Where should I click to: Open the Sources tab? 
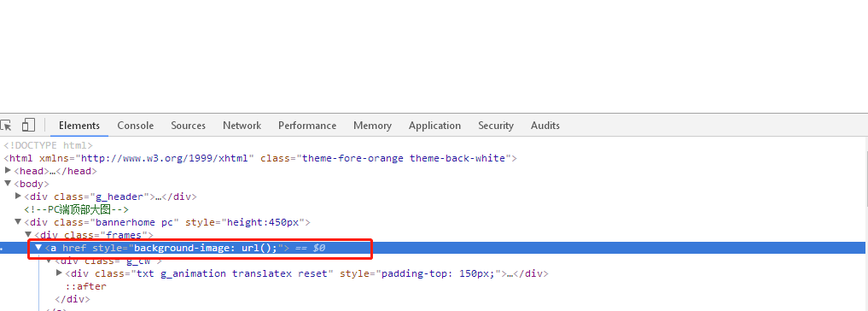pos(189,126)
